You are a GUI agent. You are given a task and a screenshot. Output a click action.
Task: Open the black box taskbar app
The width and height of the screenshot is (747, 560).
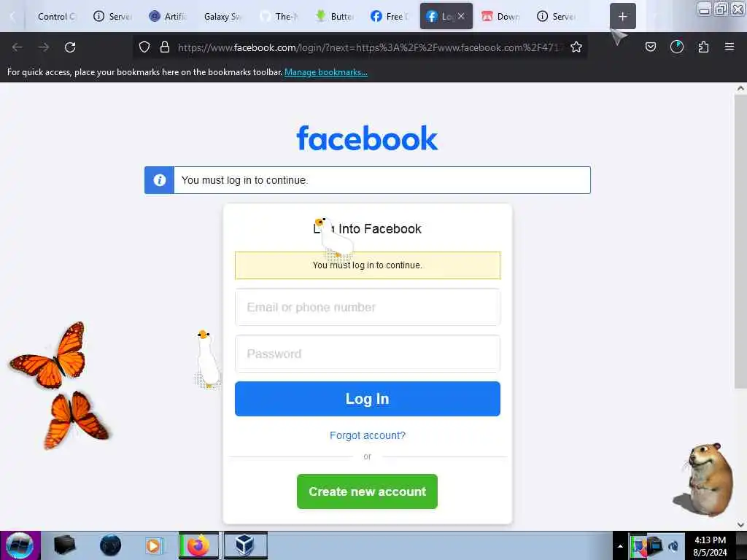coord(64,545)
